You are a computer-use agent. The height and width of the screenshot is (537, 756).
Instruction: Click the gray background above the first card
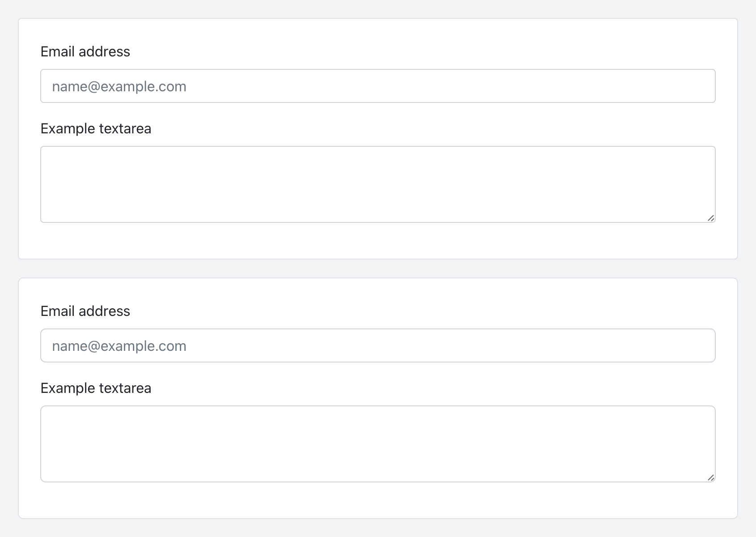(378, 9)
